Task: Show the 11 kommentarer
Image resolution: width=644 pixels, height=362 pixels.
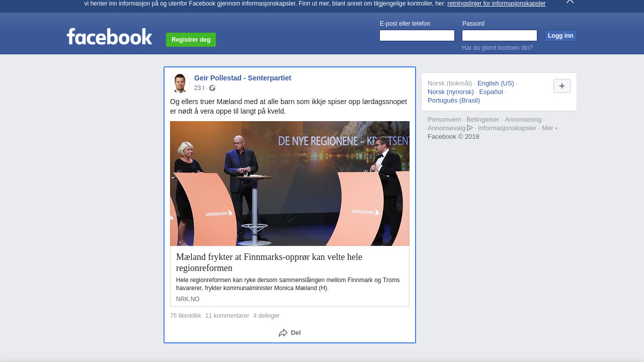Action: [227, 316]
